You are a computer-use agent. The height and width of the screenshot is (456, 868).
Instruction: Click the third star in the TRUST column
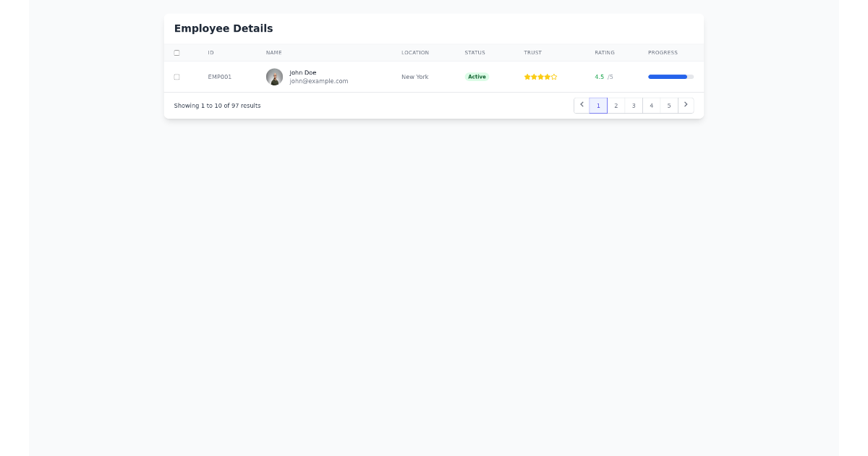(540, 77)
